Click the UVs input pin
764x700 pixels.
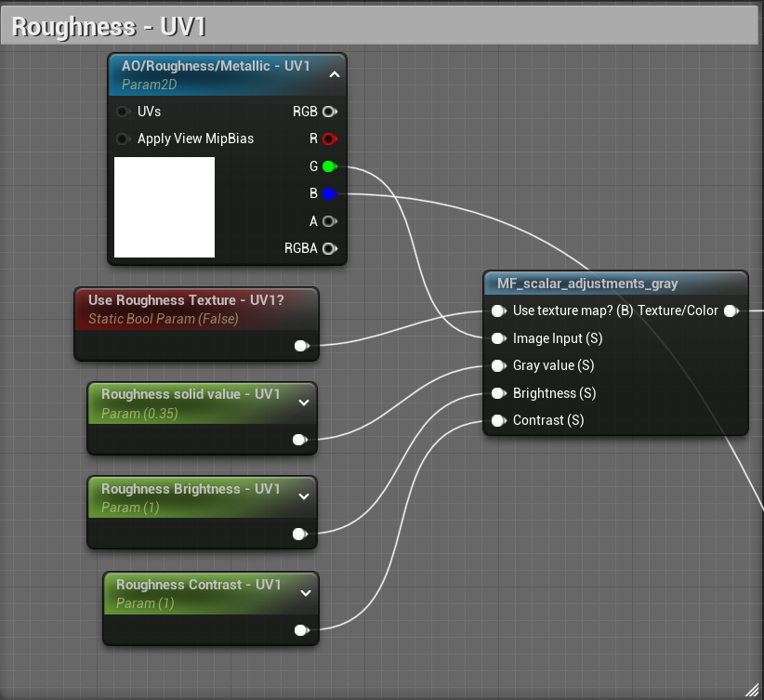click(x=123, y=112)
